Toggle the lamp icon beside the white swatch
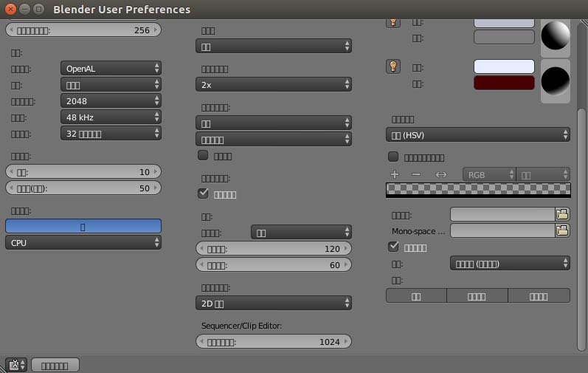 [x=393, y=66]
